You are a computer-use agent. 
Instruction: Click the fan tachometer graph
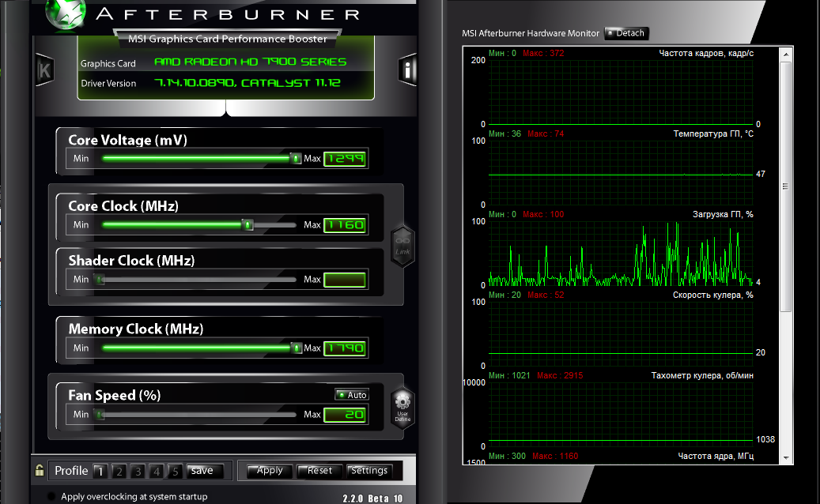[621, 414]
